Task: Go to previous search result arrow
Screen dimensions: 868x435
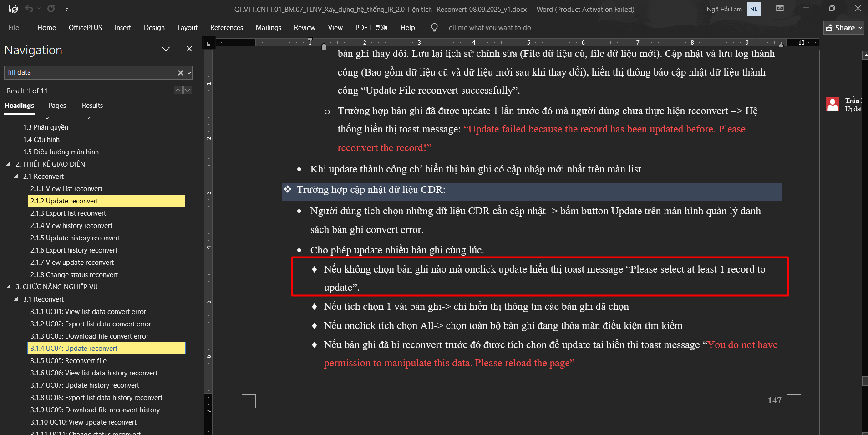Action: pyautogui.click(x=178, y=90)
